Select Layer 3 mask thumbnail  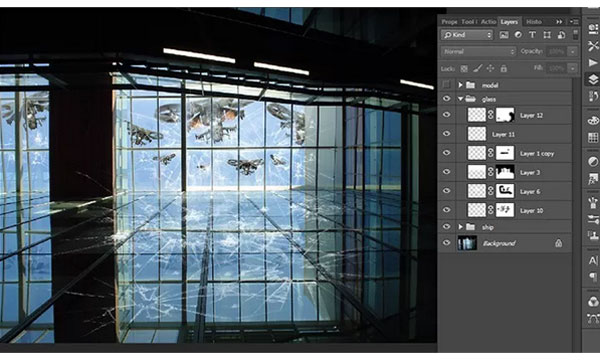pyautogui.click(x=505, y=172)
